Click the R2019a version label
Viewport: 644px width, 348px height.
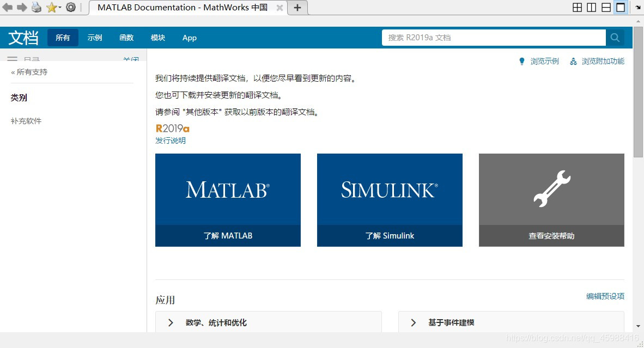point(173,129)
